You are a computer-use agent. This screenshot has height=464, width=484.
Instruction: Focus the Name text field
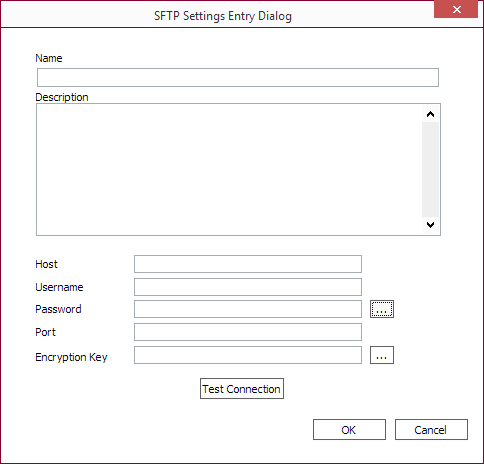238,78
